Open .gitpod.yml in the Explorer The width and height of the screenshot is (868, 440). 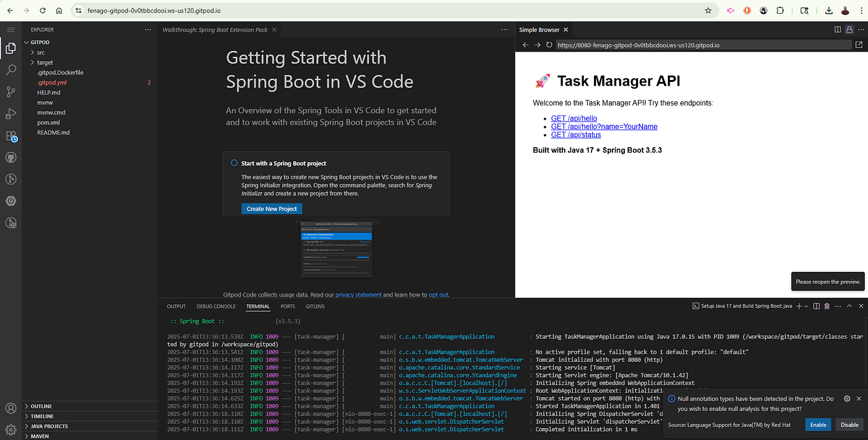(x=90, y=82)
